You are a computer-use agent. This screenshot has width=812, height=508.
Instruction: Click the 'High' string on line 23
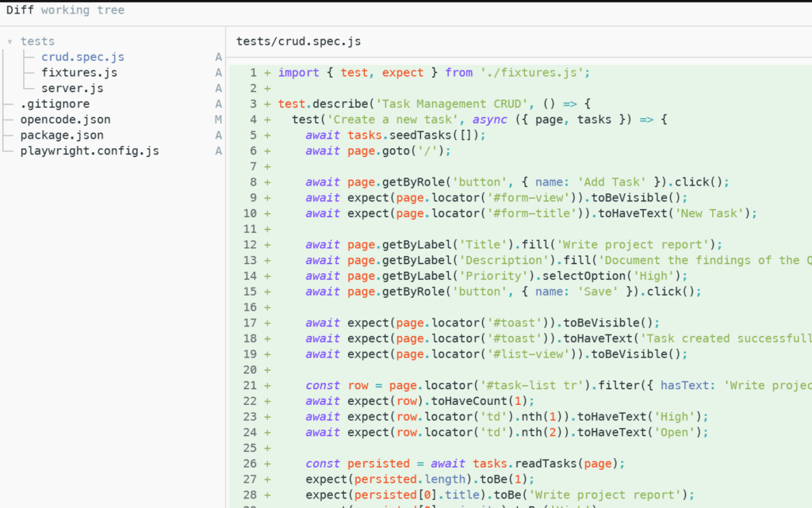[x=674, y=416]
